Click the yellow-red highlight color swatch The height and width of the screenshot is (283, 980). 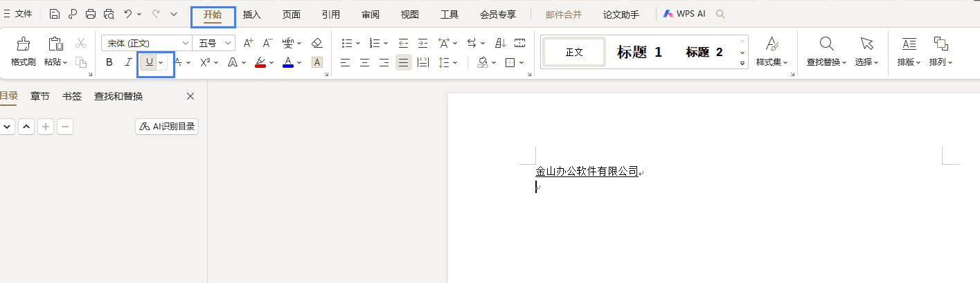point(260,62)
